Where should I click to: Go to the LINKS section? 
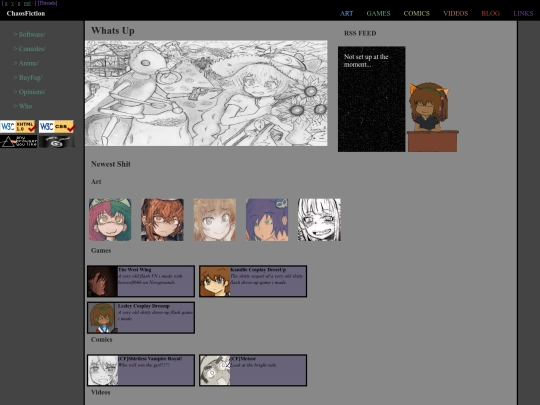pos(523,13)
